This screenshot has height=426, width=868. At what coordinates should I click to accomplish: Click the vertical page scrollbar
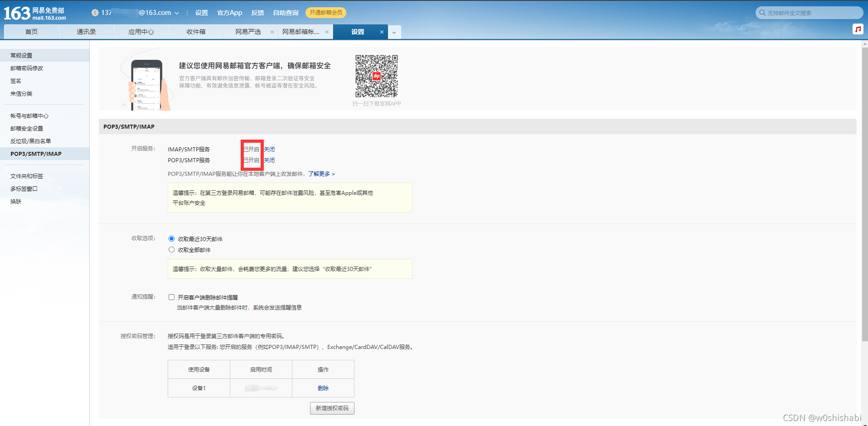pyautogui.click(x=864, y=194)
